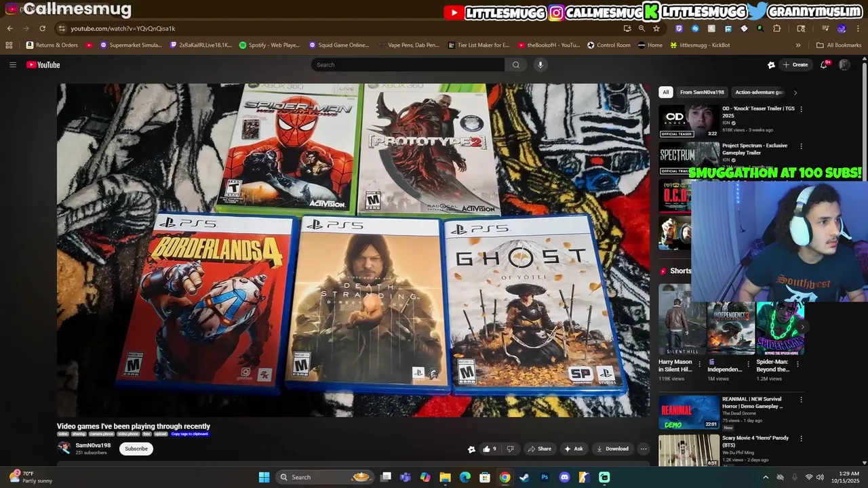
Task: Open Photoshop from the taskbar
Action: tap(545, 477)
